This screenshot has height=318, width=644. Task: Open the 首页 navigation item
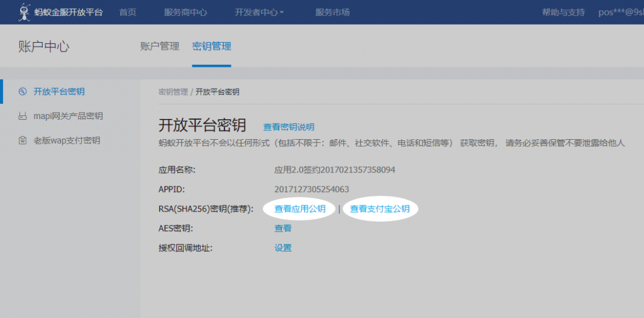[x=128, y=12]
